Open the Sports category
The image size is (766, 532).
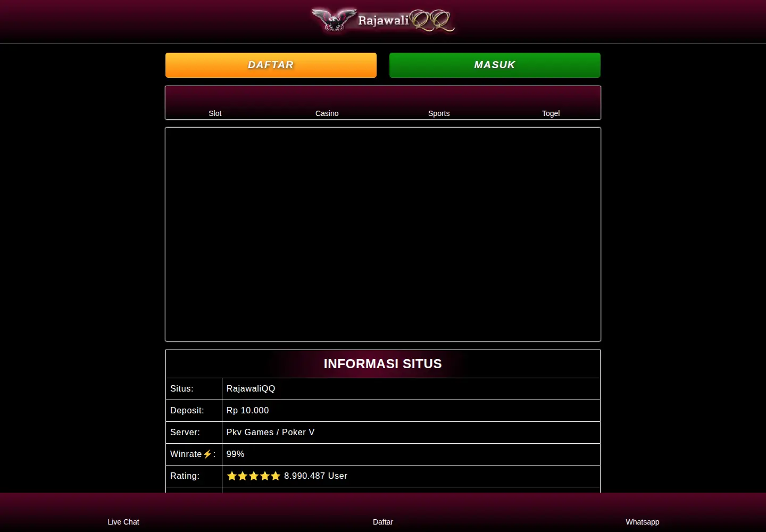click(439, 113)
